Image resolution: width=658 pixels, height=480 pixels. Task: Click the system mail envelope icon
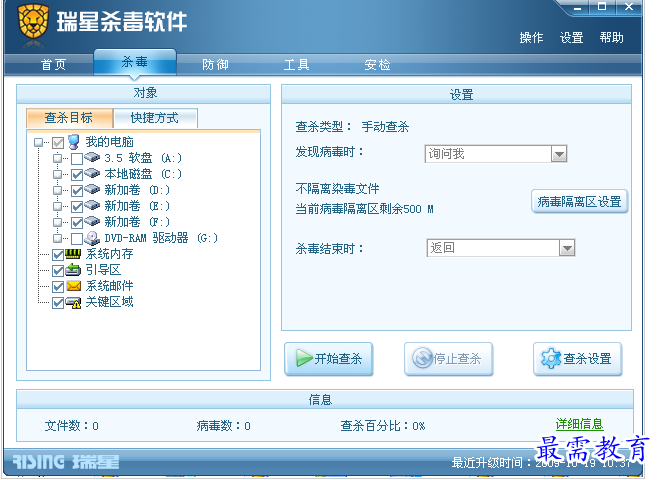click(73, 286)
